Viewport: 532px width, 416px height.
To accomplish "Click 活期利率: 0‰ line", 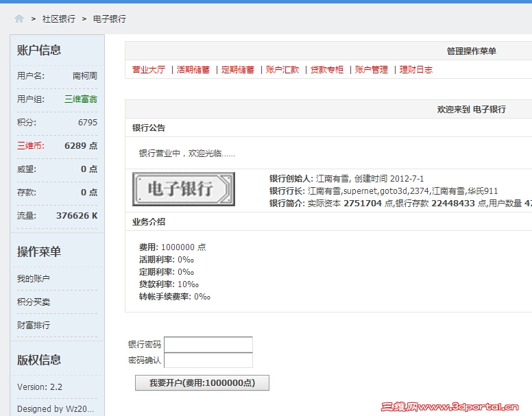I will point(166,259).
